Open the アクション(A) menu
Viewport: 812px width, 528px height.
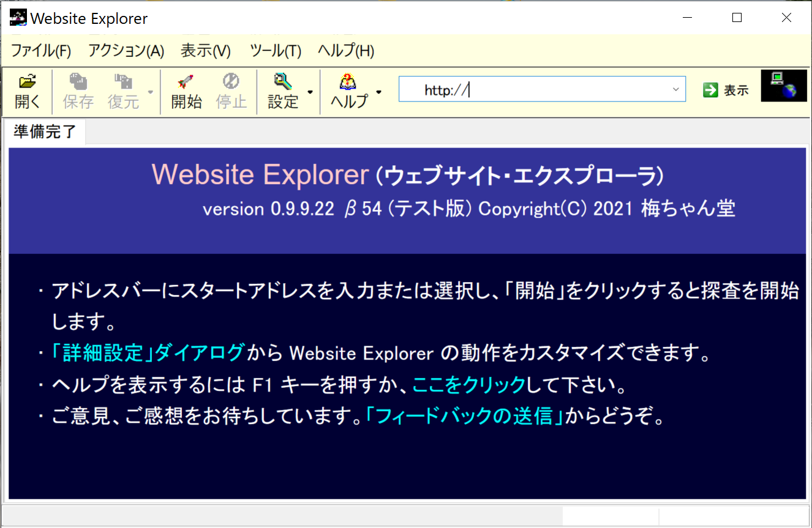pyautogui.click(x=126, y=51)
